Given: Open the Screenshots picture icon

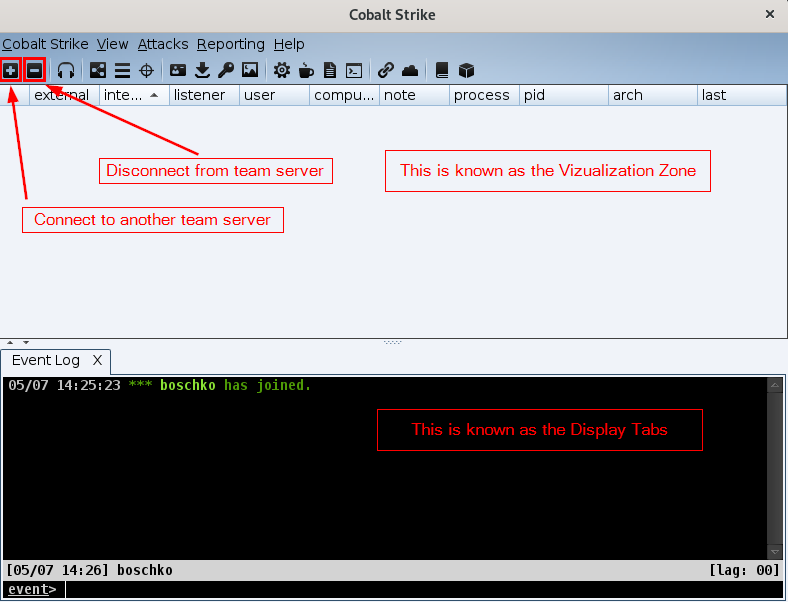Looking at the screenshot, I should [250, 70].
